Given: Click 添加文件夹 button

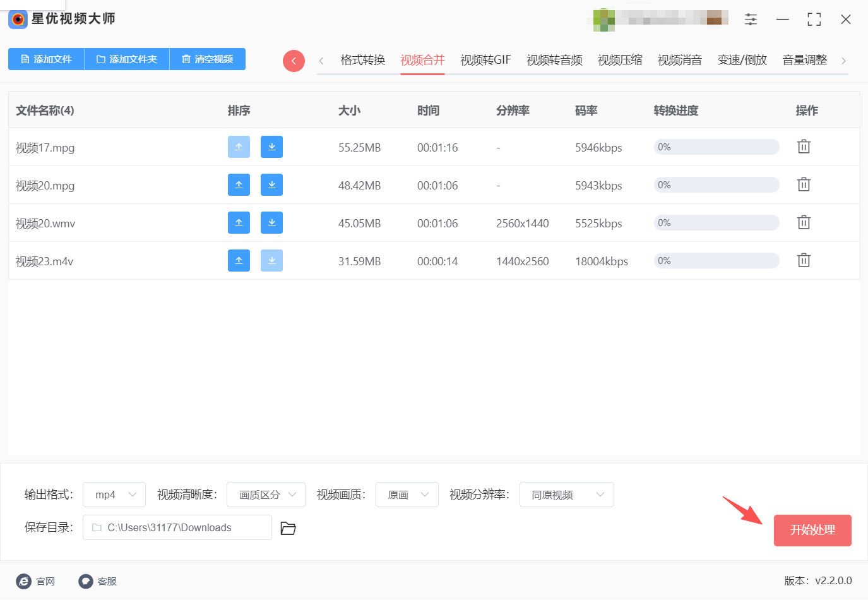Looking at the screenshot, I should pos(127,59).
